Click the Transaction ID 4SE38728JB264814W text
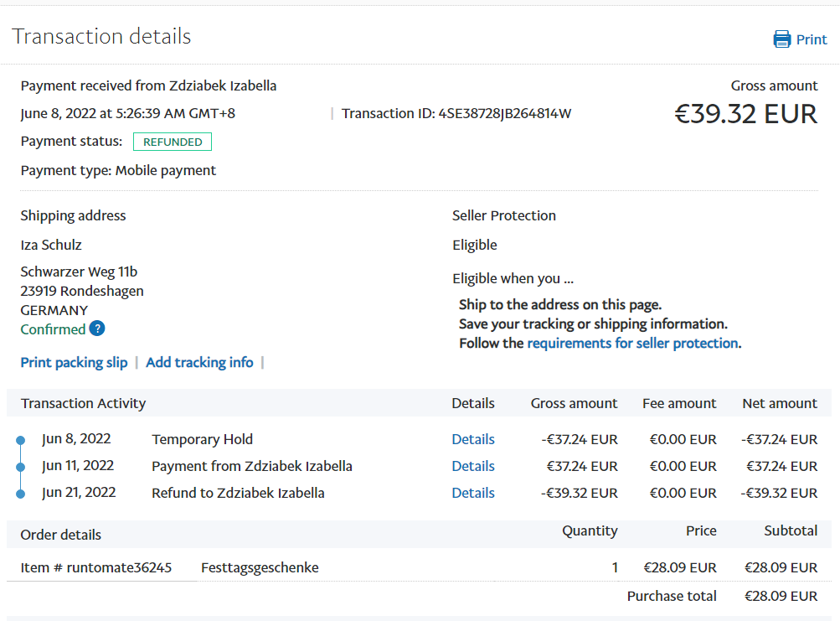The width and height of the screenshot is (840, 621). click(456, 113)
